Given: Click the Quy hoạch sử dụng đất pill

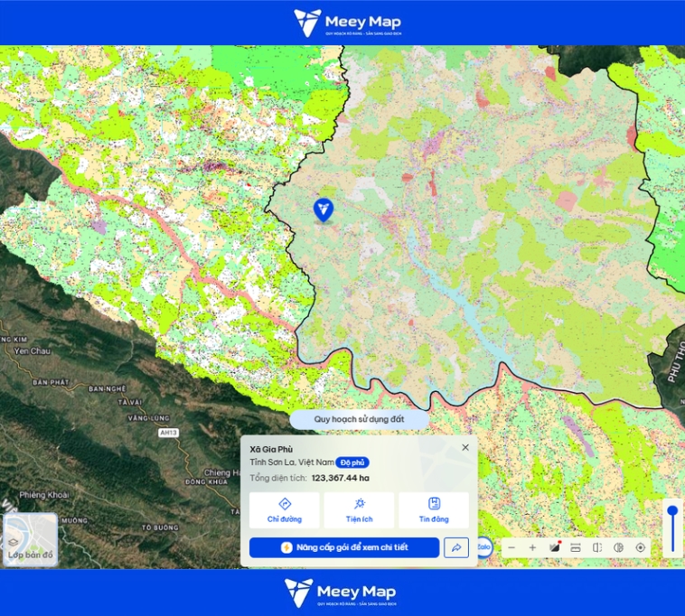Looking at the screenshot, I should click(x=359, y=419).
